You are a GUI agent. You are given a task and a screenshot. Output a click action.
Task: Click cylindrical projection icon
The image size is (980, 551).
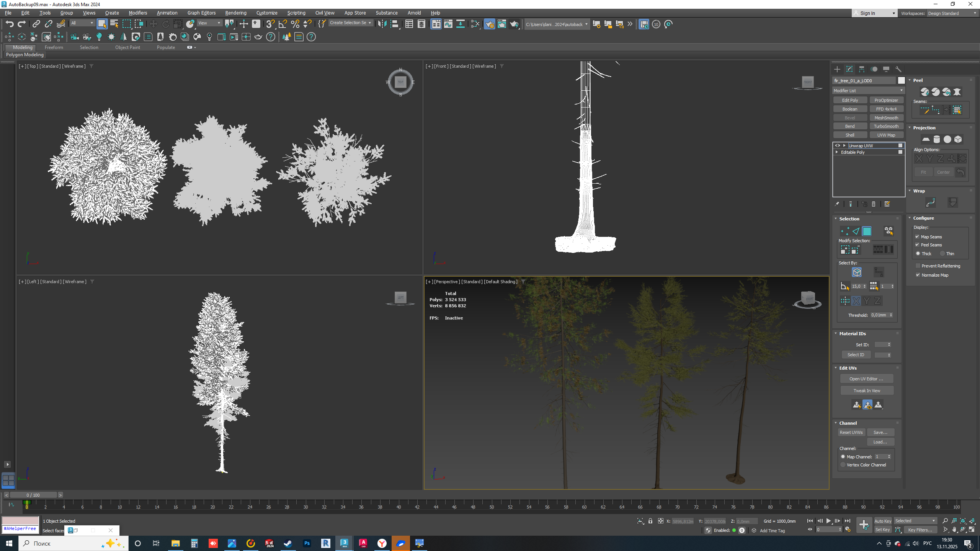pos(937,139)
